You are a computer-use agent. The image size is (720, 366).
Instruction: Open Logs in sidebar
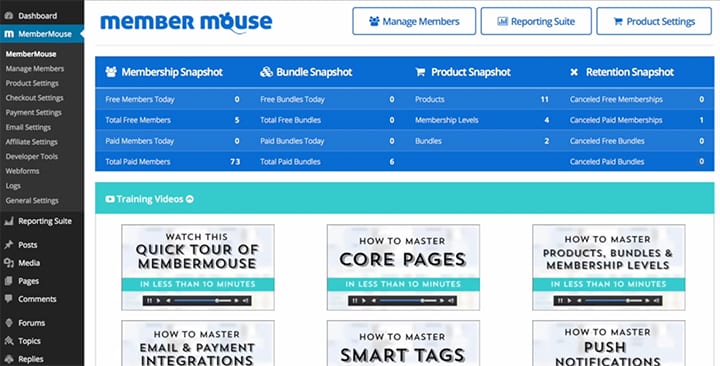pos(13,186)
